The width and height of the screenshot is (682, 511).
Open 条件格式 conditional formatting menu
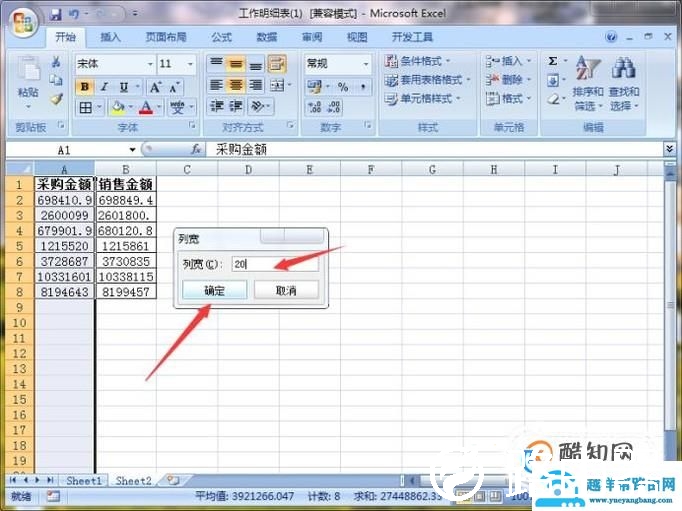pyautogui.click(x=417, y=61)
